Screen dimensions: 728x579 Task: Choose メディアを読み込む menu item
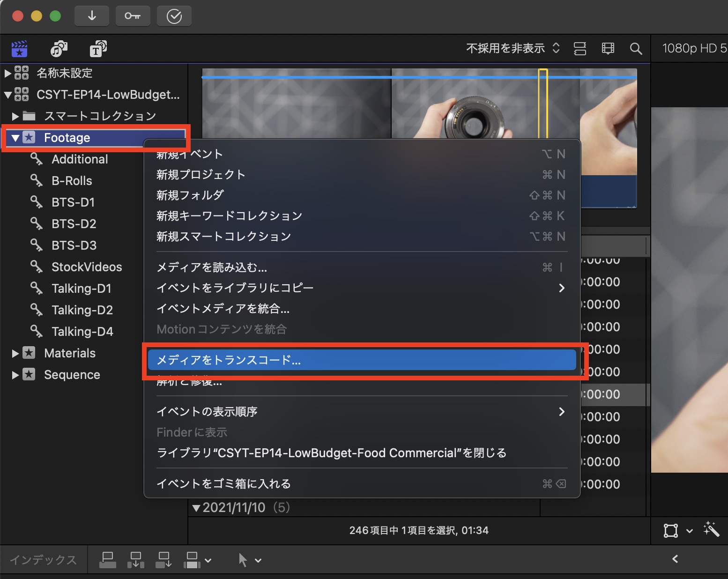pos(362,267)
